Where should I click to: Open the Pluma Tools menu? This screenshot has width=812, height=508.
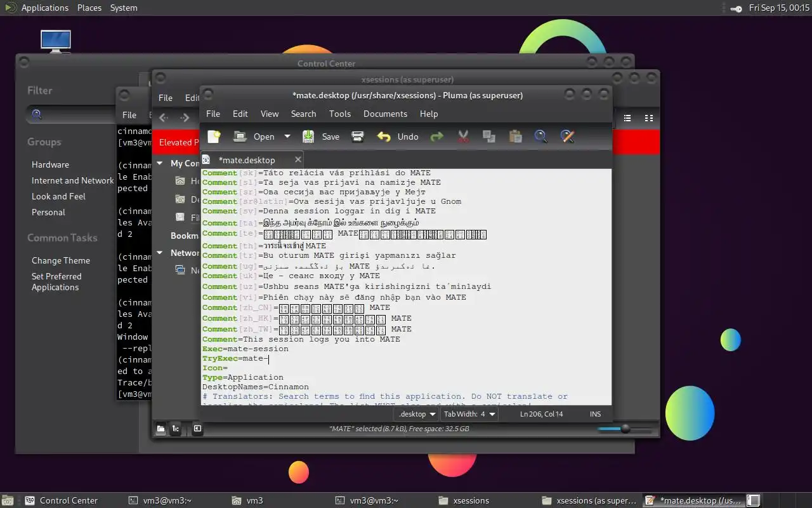(x=340, y=114)
